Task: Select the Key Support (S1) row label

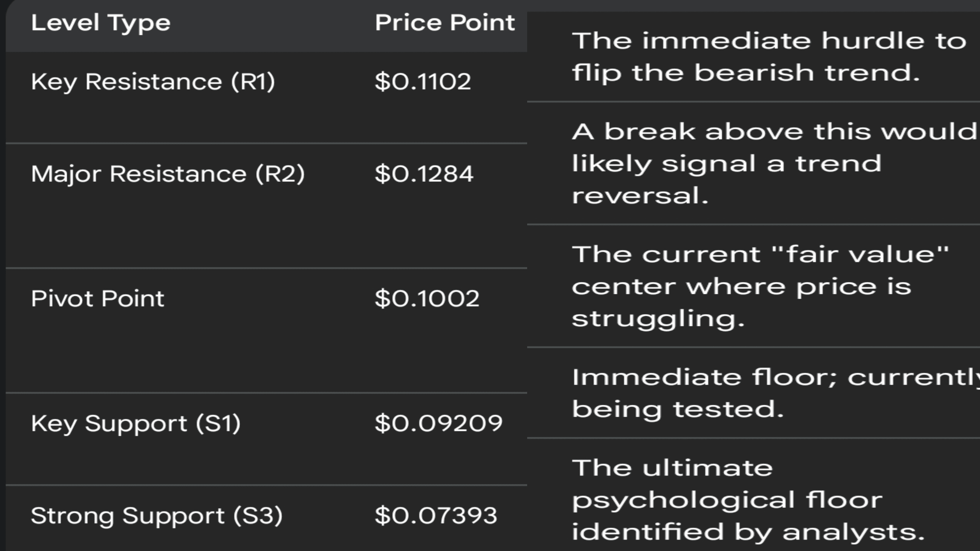Action: (136, 424)
